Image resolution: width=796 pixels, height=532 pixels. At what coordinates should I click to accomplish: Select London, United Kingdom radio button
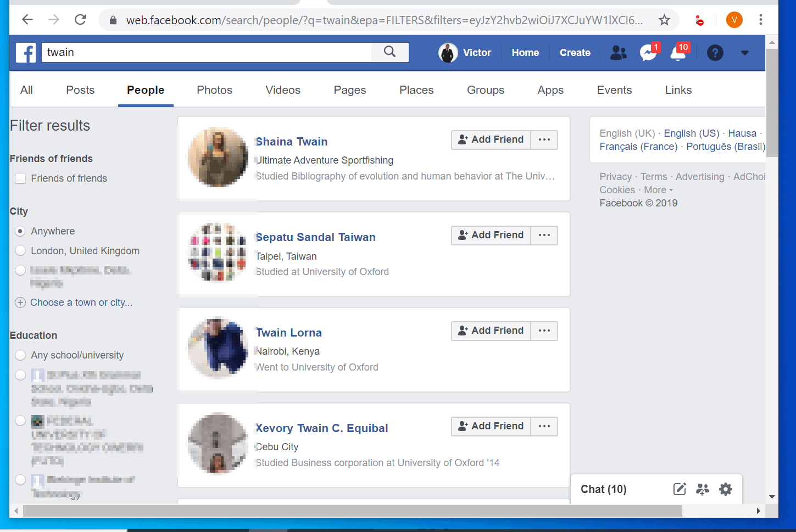[20, 251]
